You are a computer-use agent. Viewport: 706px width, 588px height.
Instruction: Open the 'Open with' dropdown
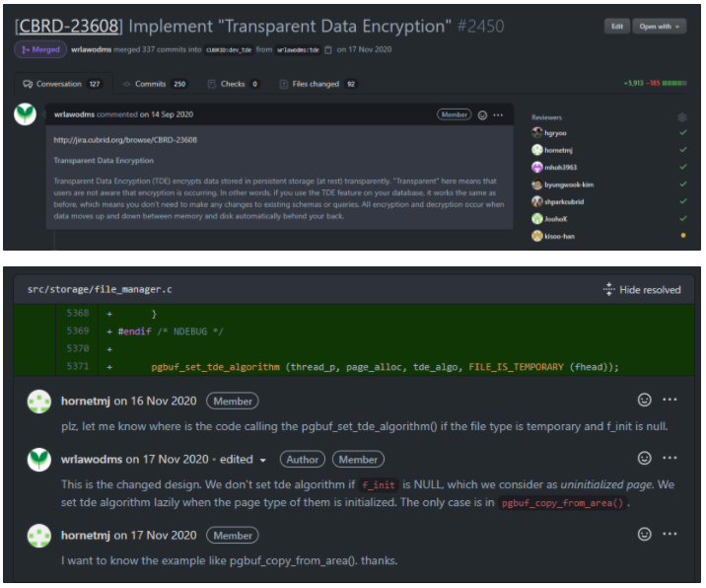click(659, 27)
